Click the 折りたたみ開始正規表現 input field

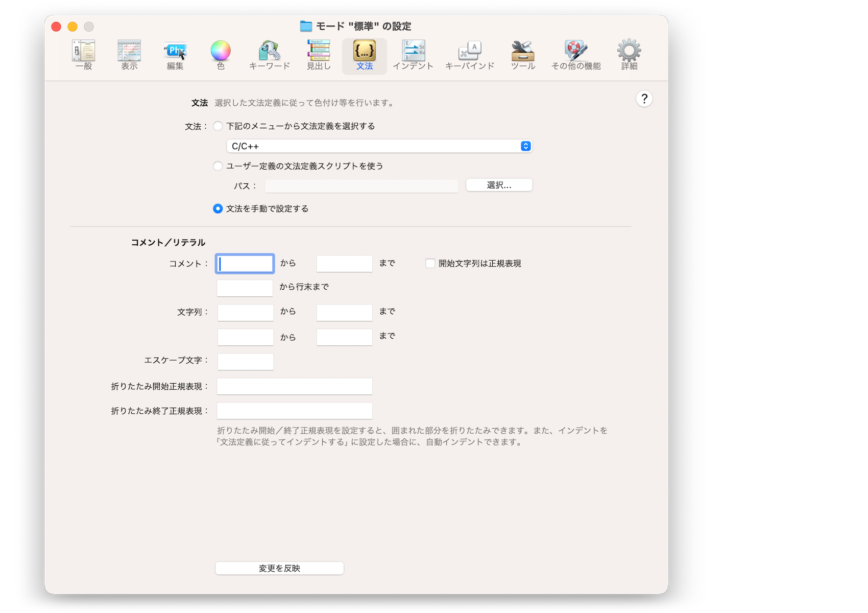[x=295, y=386]
